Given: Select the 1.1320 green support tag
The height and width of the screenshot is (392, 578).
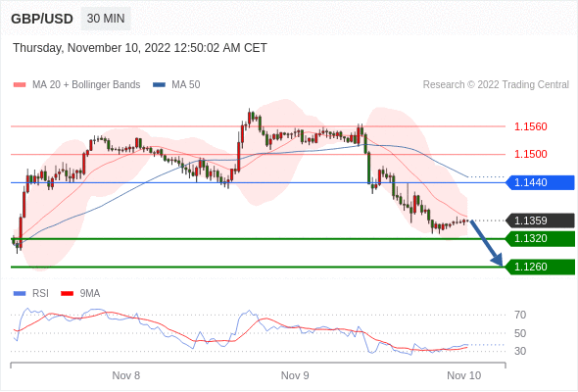Looking at the screenshot, I should tap(540, 238).
